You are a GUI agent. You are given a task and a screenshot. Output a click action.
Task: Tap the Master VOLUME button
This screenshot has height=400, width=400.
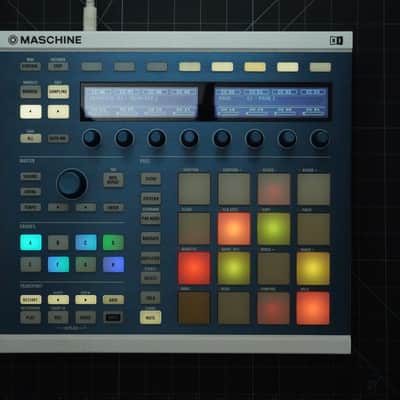click(x=30, y=176)
